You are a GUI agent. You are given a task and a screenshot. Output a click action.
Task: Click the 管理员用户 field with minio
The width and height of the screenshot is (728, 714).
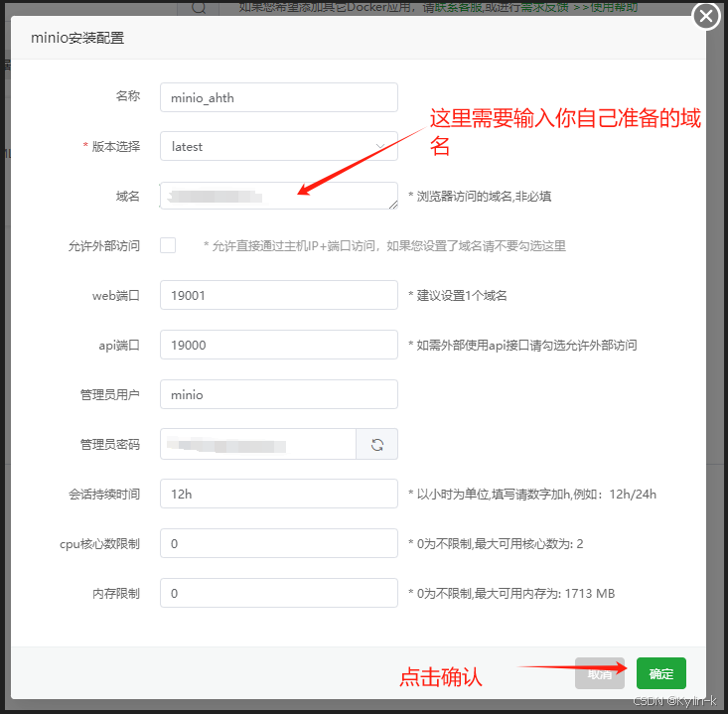(x=278, y=394)
